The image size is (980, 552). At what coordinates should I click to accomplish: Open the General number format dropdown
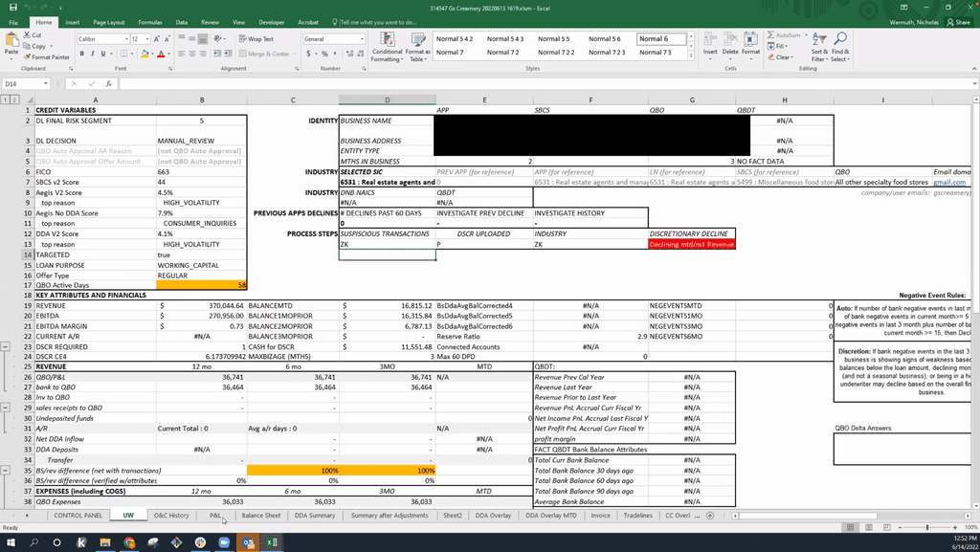point(362,38)
